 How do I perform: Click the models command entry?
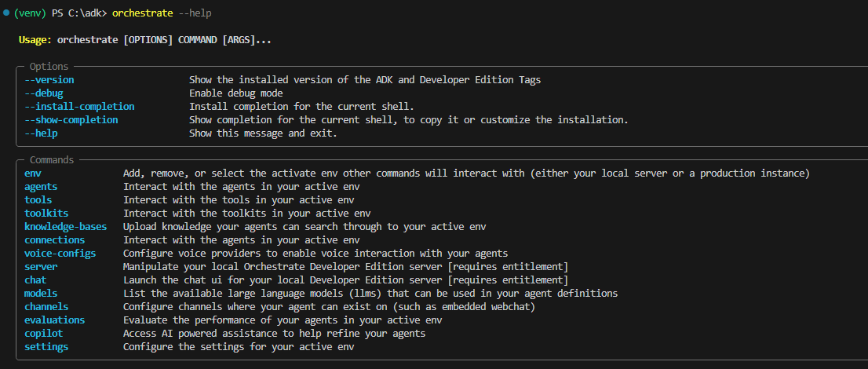pos(41,294)
